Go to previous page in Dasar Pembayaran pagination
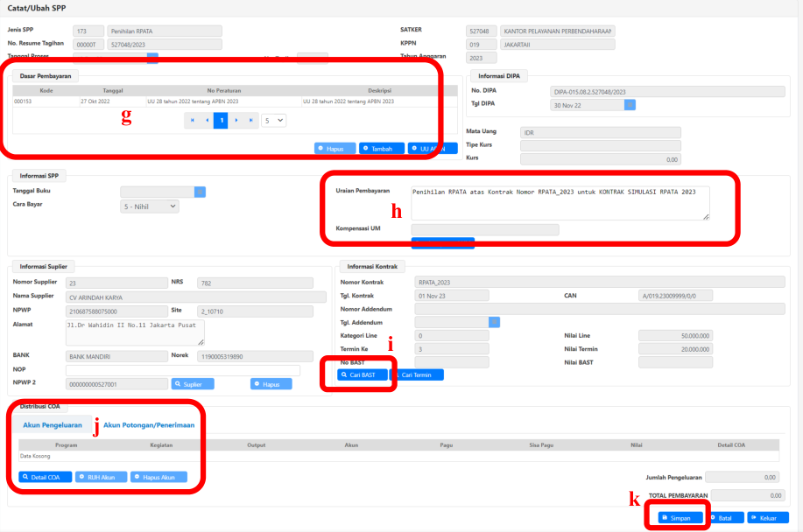The image size is (803, 532). pyautogui.click(x=208, y=121)
